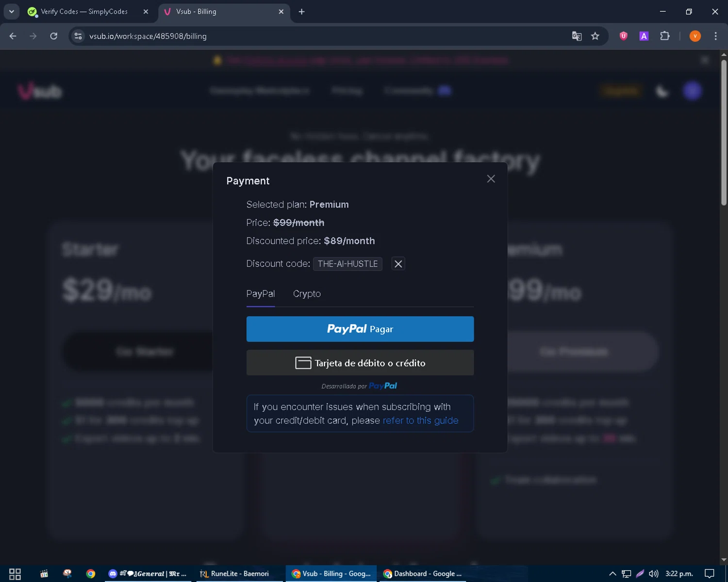Click the address bar URL
The width and height of the screenshot is (728, 582).
[x=148, y=36]
